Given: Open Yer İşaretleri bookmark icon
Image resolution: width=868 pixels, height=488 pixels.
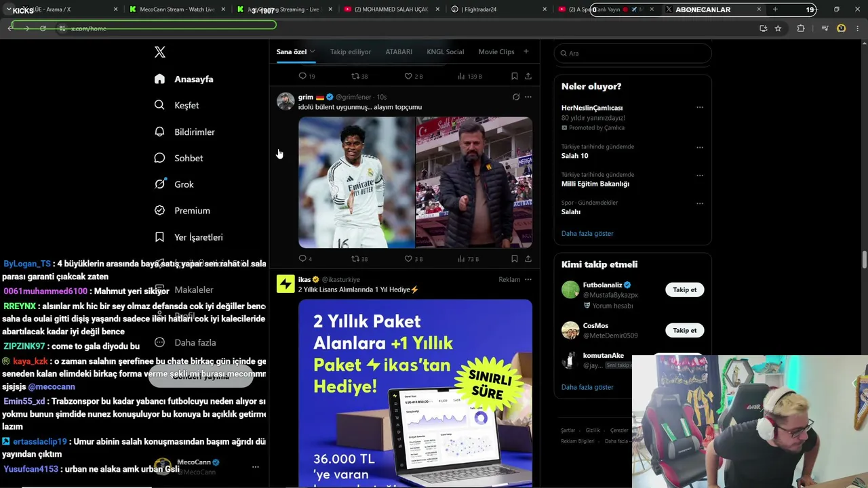Looking at the screenshot, I should 159,237.
